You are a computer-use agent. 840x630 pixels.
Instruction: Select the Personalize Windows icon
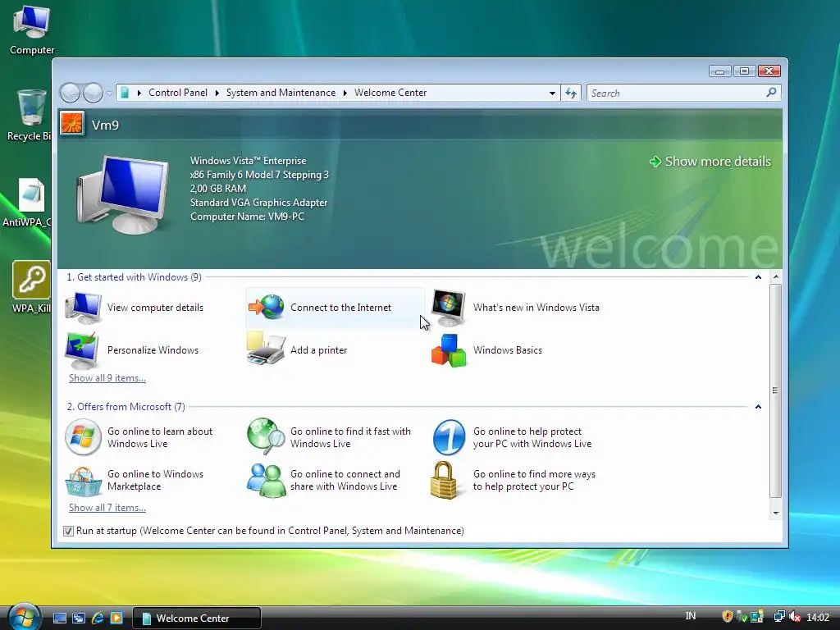pyautogui.click(x=82, y=349)
